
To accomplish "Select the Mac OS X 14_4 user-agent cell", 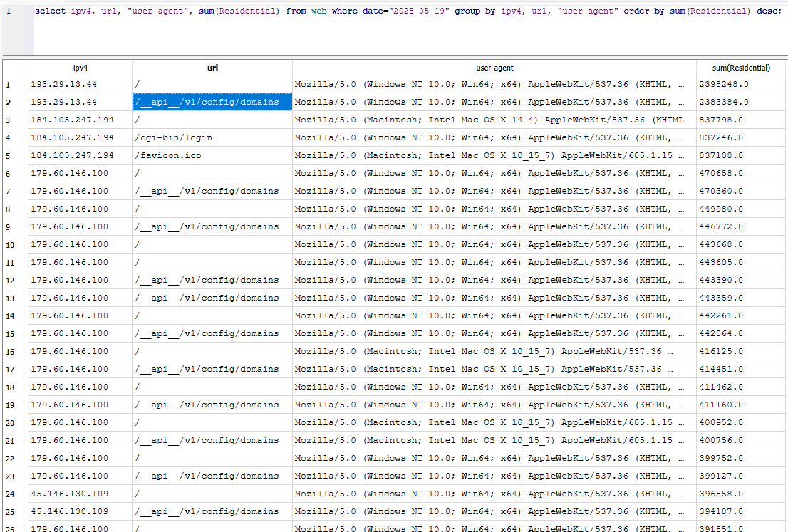I will pyautogui.click(x=493, y=120).
